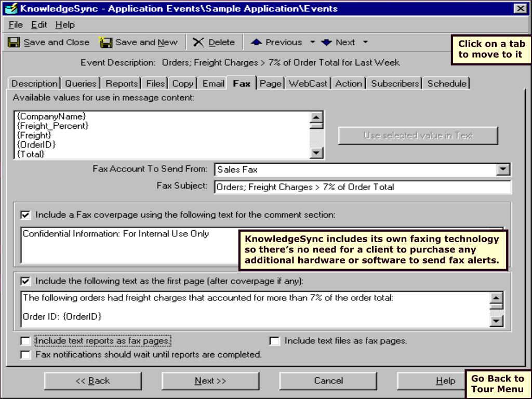
Task: Switch to the WebCast tab
Action: pyautogui.click(x=308, y=84)
